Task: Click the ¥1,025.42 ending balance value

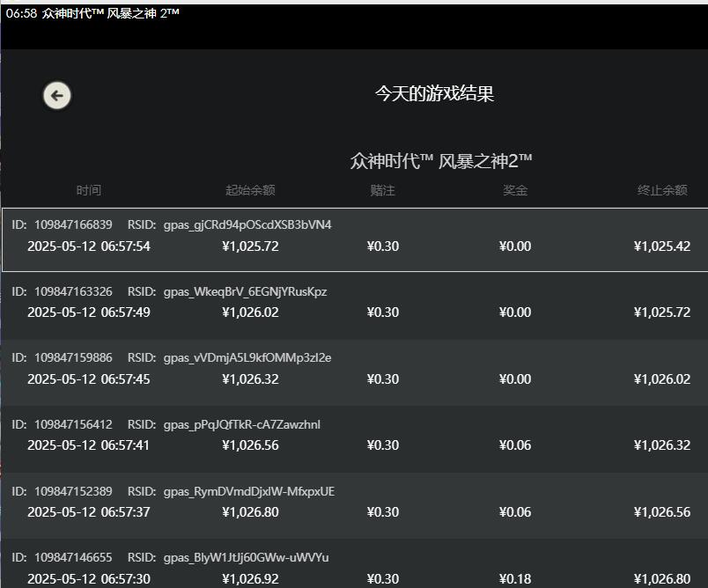Action: [661, 246]
